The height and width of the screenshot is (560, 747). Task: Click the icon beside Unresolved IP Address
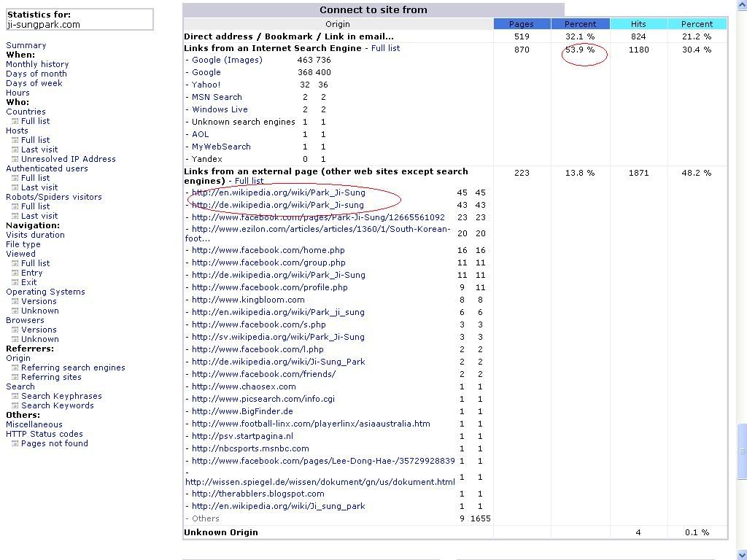click(x=15, y=159)
